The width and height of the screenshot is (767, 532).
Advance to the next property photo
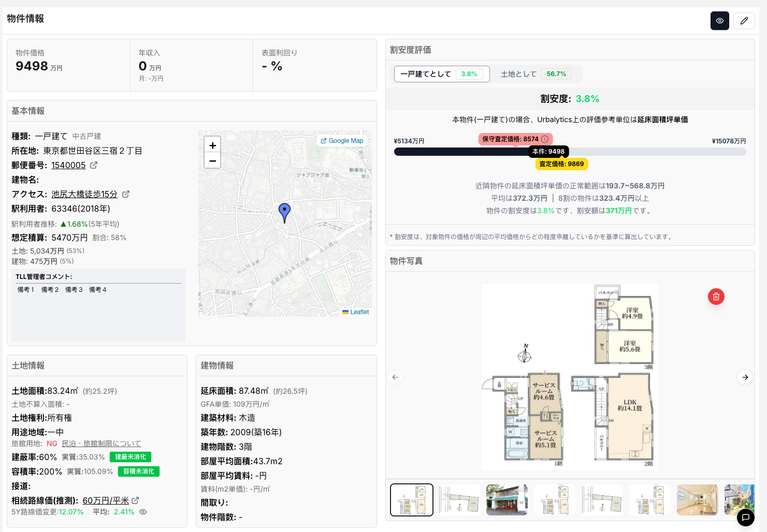(x=745, y=377)
